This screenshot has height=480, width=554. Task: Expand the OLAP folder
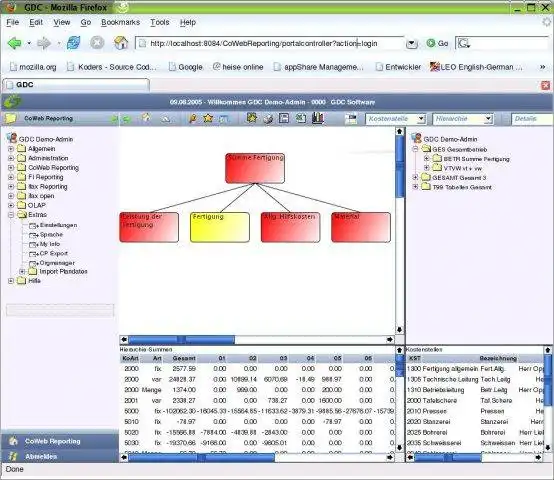[x=11, y=205]
